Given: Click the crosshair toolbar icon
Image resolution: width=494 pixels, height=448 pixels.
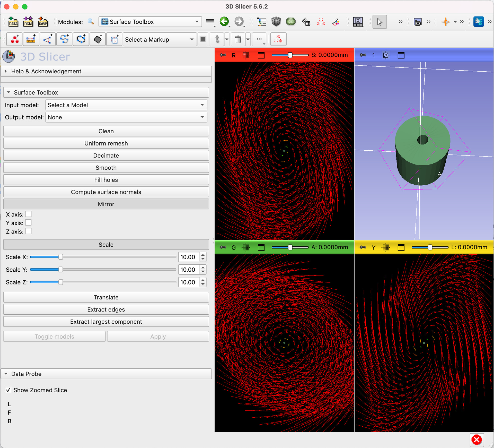Looking at the screenshot, I should coord(445,22).
